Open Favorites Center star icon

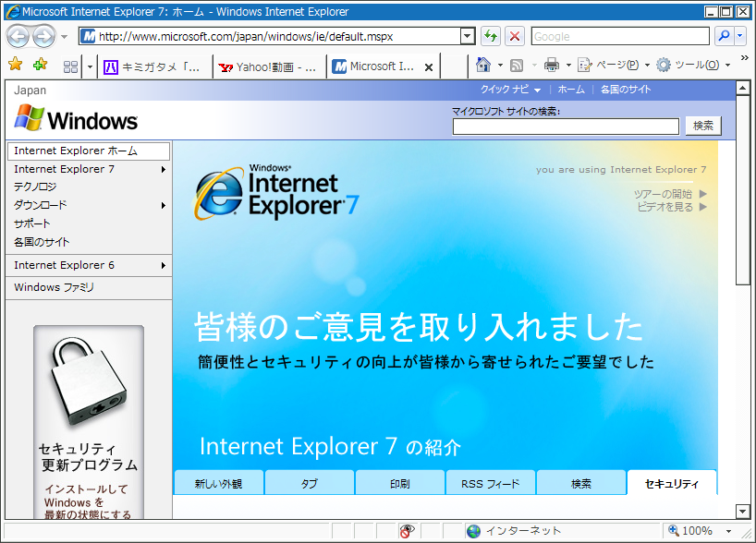coord(16,64)
